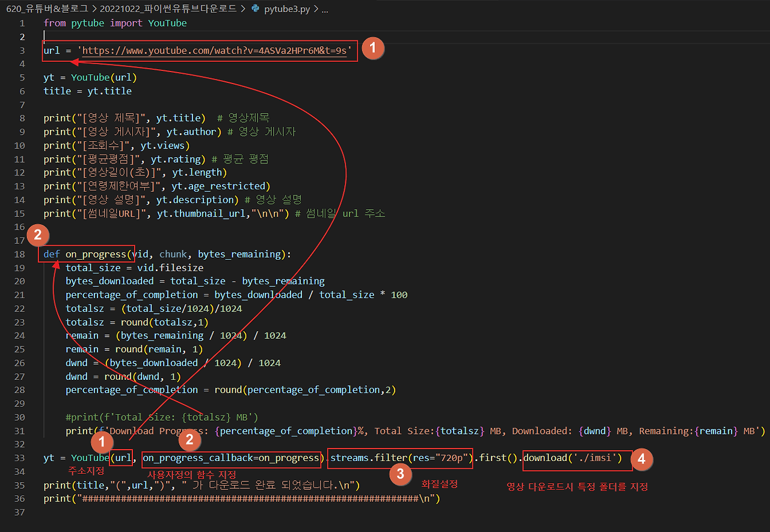Expand the breadcrumb ellipsis after pytube3.py
The width and height of the screenshot is (770, 532).
pos(325,9)
